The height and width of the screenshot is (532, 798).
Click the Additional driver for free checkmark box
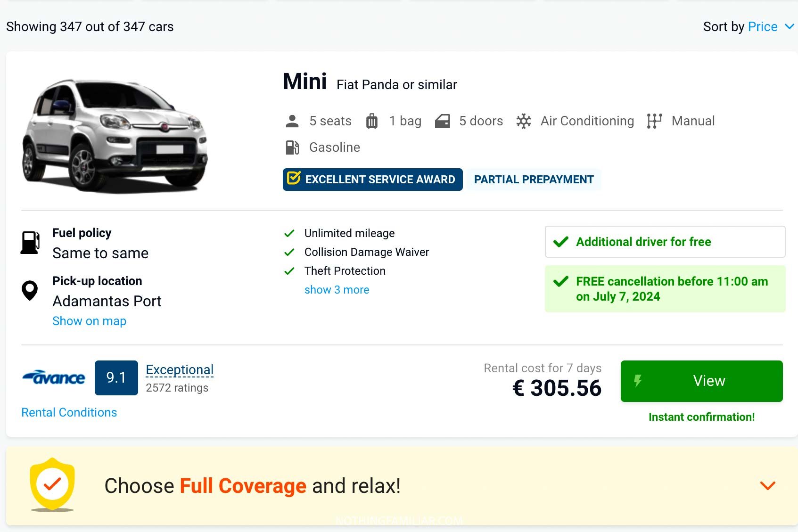[561, 242]
